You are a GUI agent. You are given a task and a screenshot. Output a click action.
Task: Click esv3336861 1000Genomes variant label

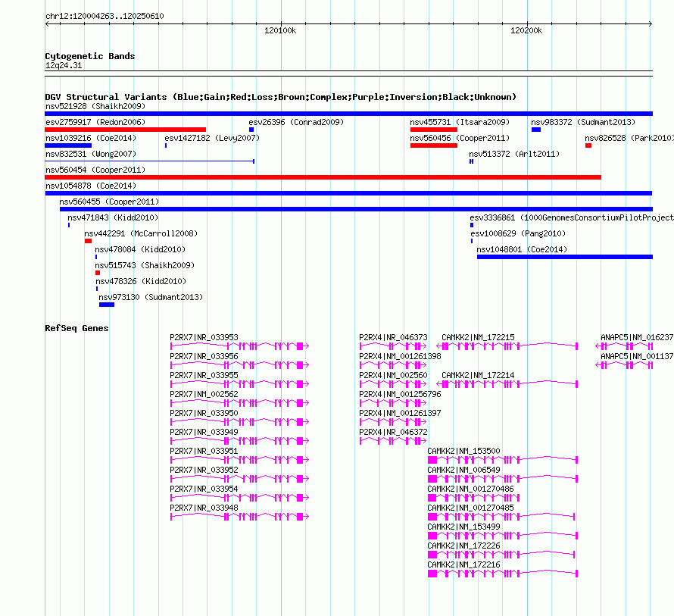[x=572, y=217]
